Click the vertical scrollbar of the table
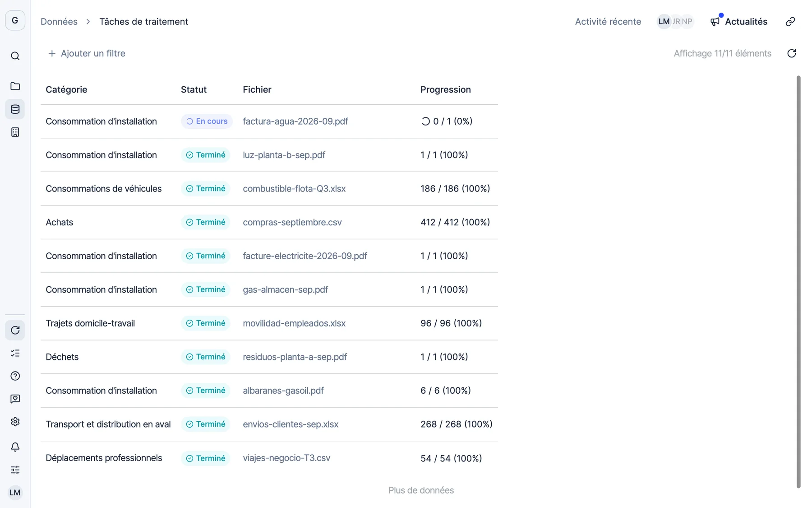Image resolution: width=812 pixels, height=508 pixels. pyautogui.click(x=798, y=282)
